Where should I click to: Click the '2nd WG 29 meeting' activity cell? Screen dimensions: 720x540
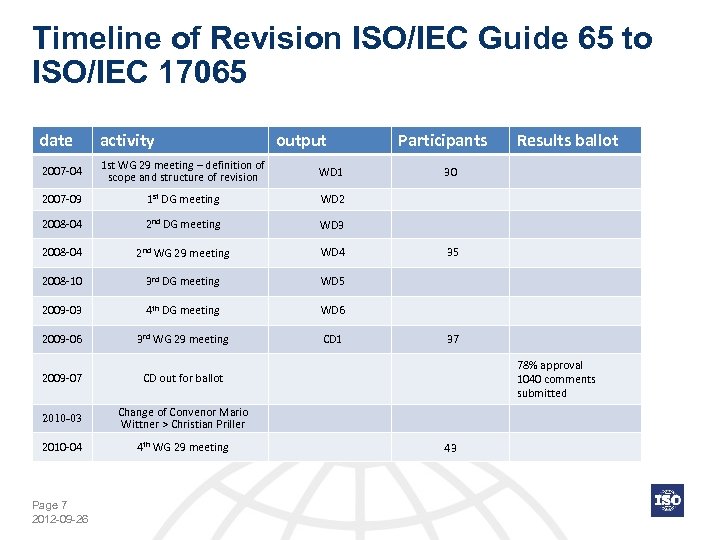[x=180, y=253]
